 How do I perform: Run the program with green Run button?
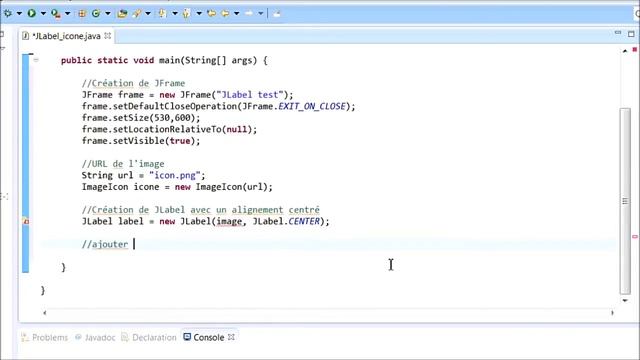pos(32,13)
